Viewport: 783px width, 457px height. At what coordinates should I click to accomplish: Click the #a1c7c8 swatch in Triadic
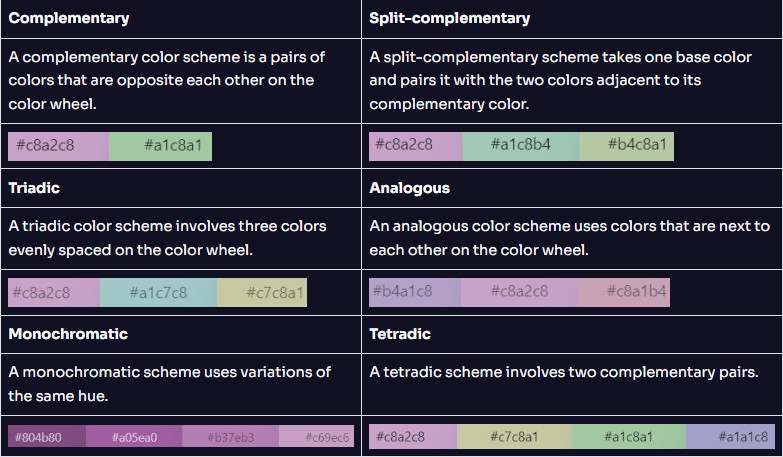(158, 292)
